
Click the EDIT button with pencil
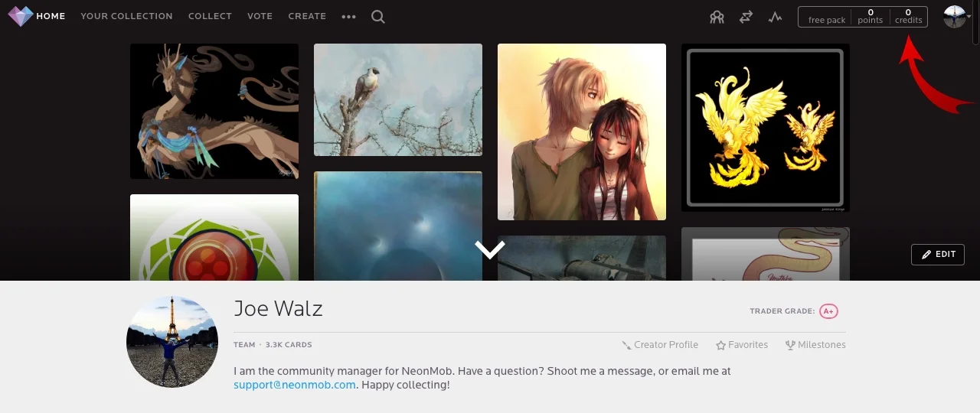pos(938,255)
